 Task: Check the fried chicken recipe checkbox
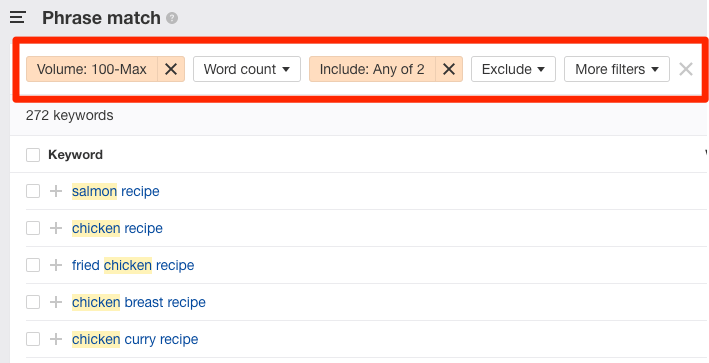coord(33,265)
